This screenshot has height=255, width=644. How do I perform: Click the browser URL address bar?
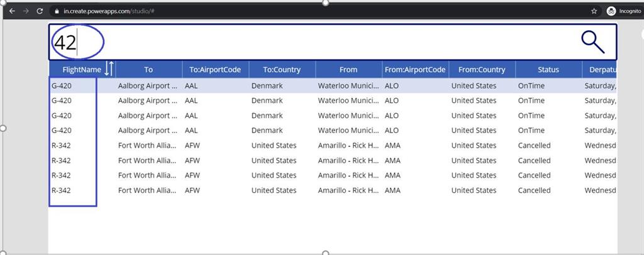(x=320, y=11)
